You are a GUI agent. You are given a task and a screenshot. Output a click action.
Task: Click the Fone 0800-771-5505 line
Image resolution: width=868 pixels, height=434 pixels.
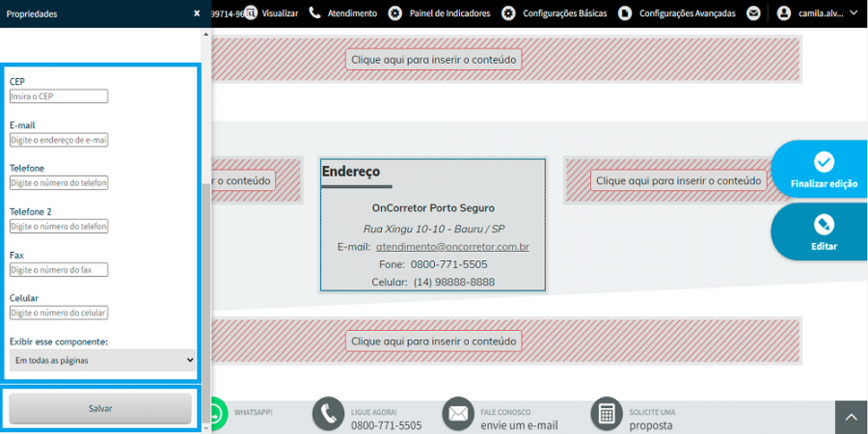pyautogui.click(x=433, y=264)
